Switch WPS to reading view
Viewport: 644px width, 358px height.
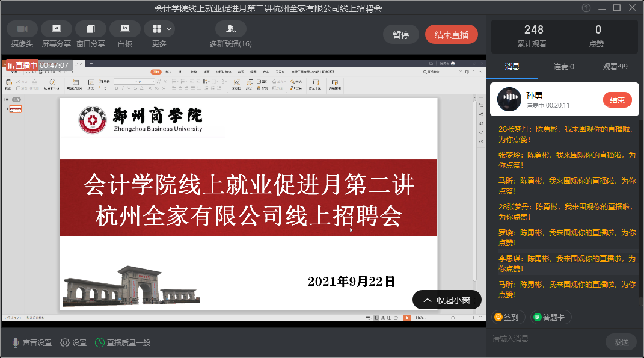coord(389,318)
